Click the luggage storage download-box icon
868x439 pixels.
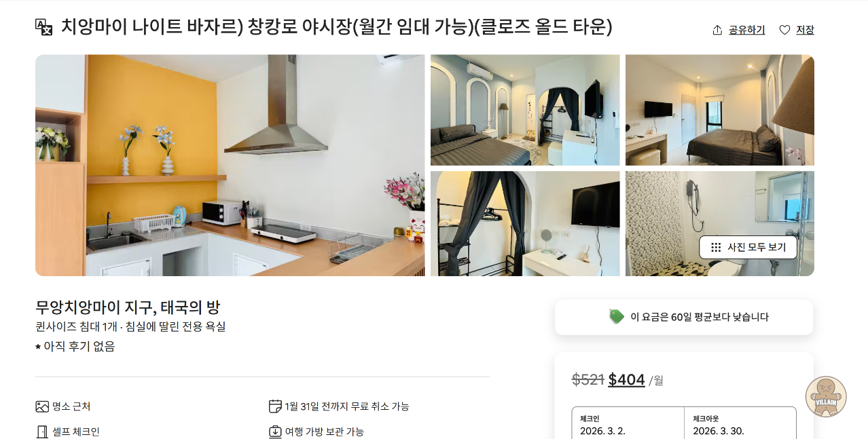coord(275,432)
